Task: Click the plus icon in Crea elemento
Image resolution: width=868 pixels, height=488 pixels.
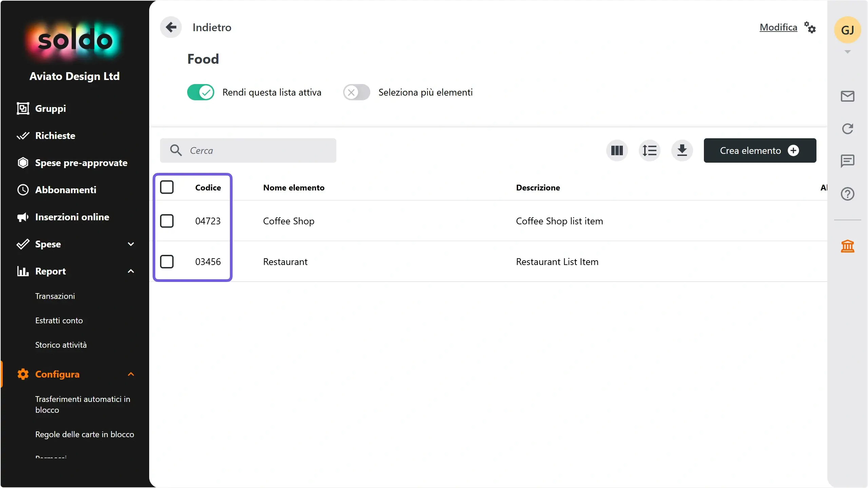Action: click(793, 150)
